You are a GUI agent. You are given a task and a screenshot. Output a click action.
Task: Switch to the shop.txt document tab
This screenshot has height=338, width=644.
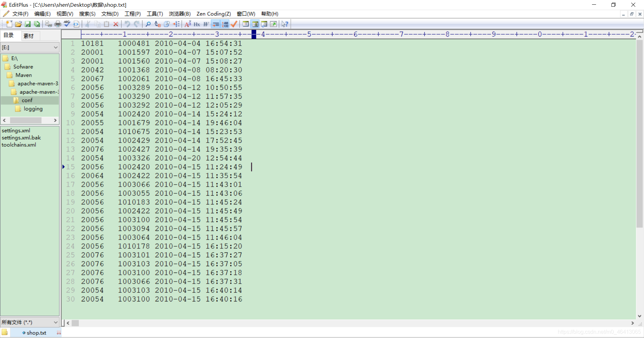tap(36, 333)
